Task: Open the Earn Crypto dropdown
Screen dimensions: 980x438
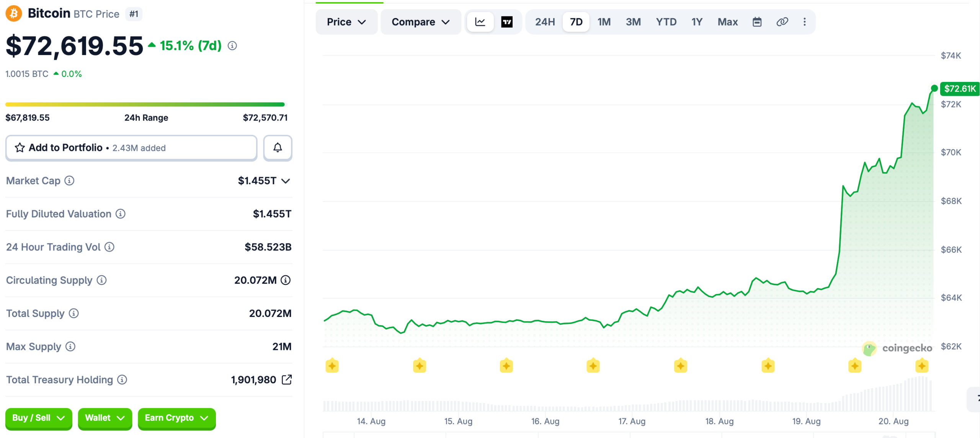Action: coord(176,418)
